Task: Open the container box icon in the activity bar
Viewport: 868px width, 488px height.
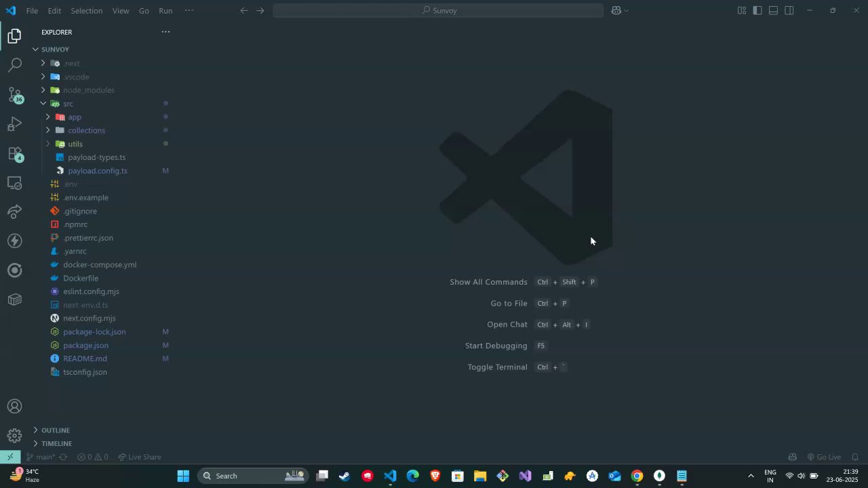Action: [14, 300]
